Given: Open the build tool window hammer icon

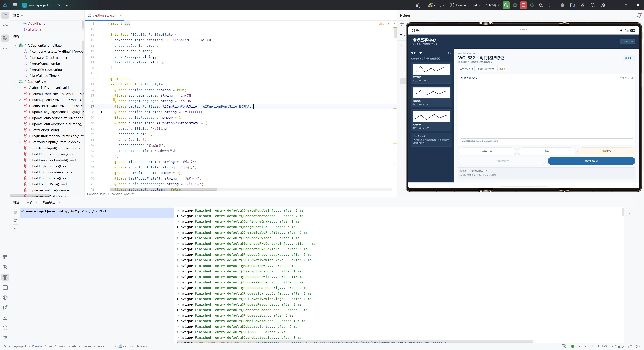Looking at the screenshot, I should click(5, 278).
